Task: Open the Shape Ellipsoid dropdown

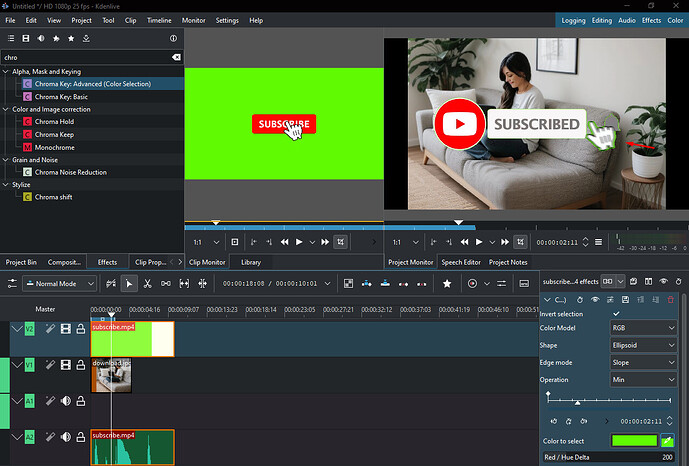Action: click(643, 345)
